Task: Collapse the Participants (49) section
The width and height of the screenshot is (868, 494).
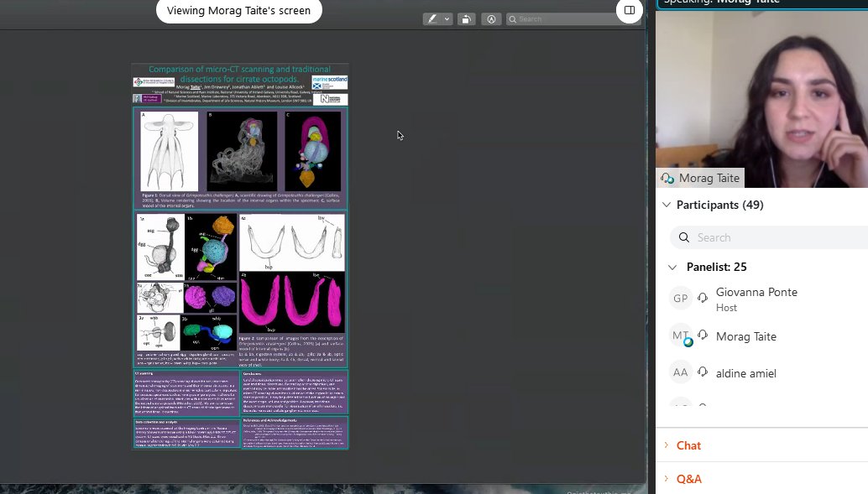Action: point(667,205)
